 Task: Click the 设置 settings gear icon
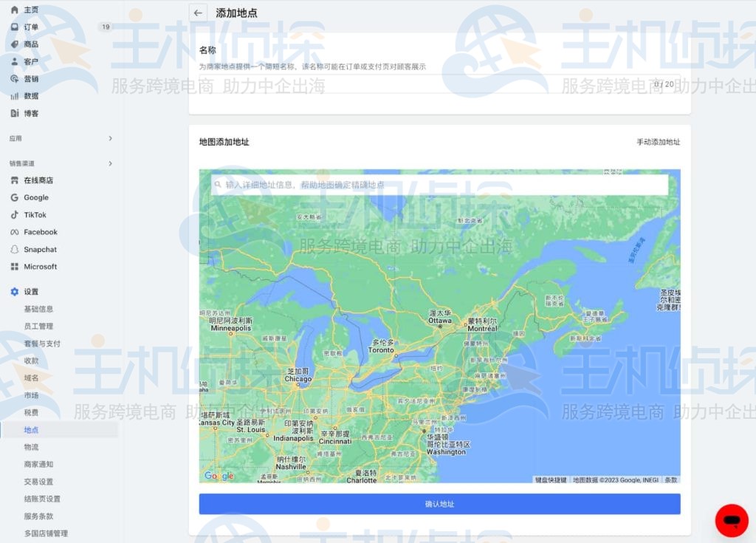point(16,291)
